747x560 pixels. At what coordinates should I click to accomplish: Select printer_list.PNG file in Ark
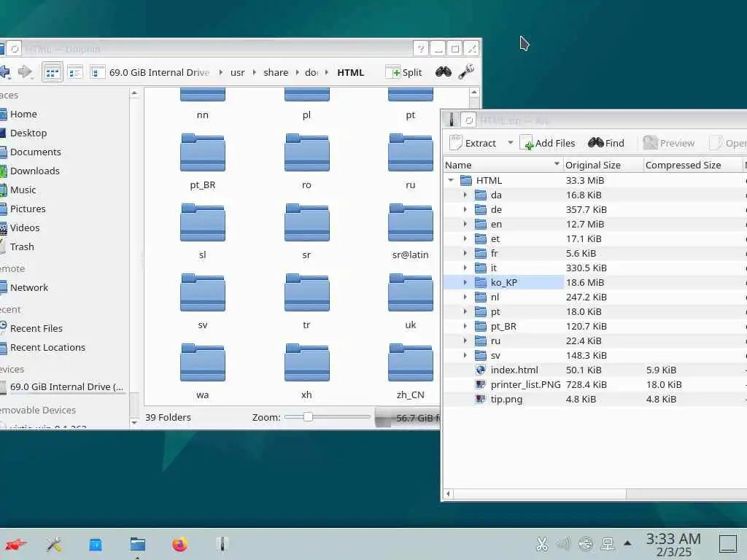(x=525, y=385)
